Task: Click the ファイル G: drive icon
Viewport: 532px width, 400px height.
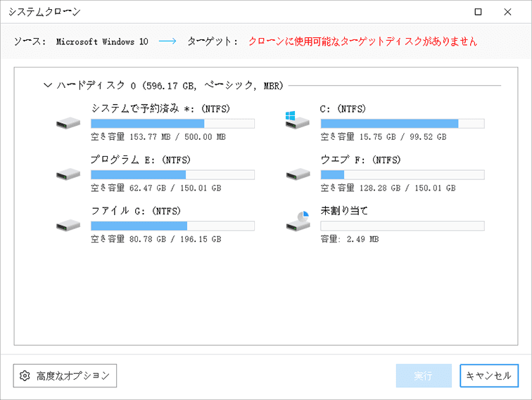Action: click(x=68, y=225)
